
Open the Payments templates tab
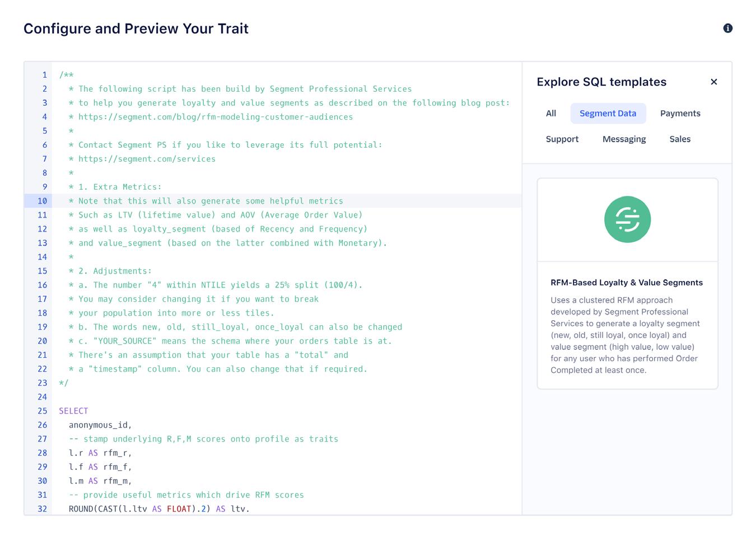pos(680,113)
